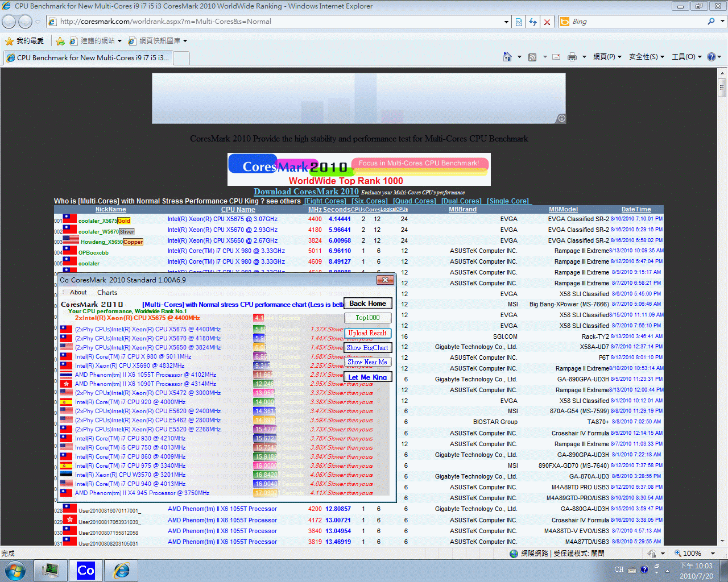
Task: Click the MBBrand column header
Action: coord(462,210)
